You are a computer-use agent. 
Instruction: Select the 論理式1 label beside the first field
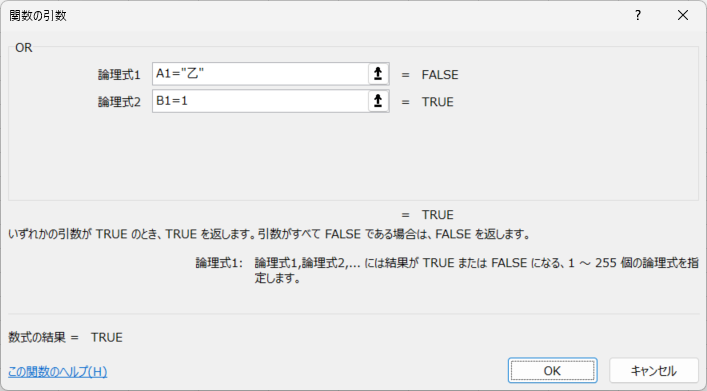pos(119,75)
